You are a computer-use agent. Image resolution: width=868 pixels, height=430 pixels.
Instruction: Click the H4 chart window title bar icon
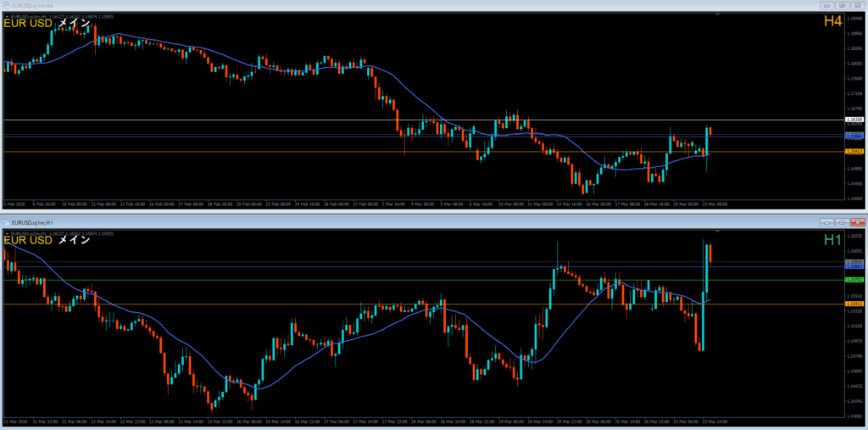click(6, 4)
